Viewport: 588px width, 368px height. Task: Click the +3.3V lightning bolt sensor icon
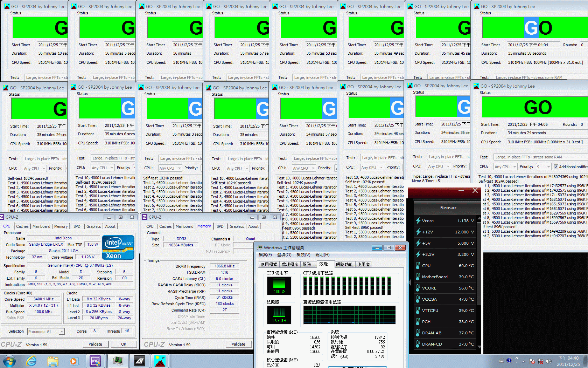click(x=418, y=254)
